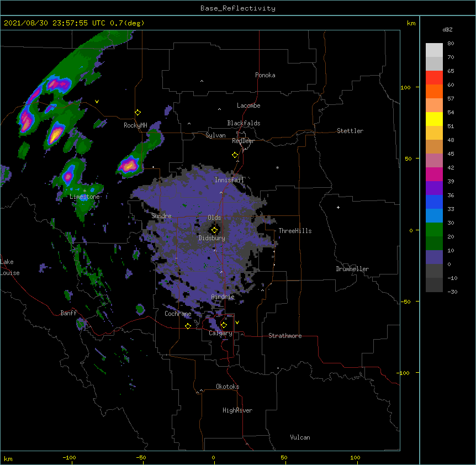This screenshot has height=465, width=476.
Task: Select the Innisfail label
Action: (229, 180)
